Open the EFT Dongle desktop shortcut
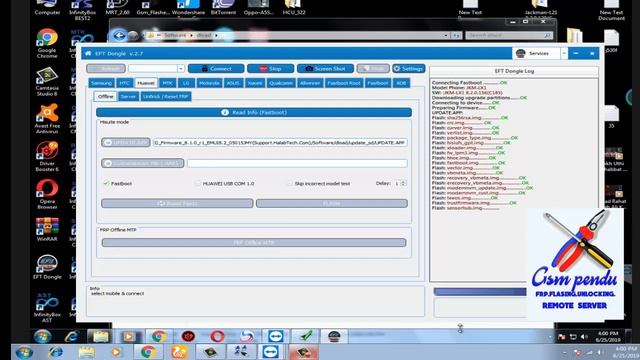Screen dimensions: 640x360 pyautogui.click(x=47, y=267)
